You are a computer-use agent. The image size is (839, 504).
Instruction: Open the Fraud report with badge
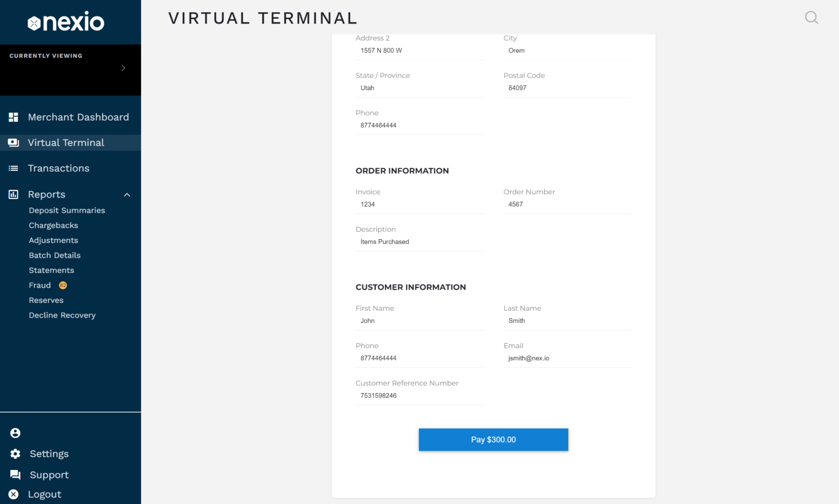[40, 286]
